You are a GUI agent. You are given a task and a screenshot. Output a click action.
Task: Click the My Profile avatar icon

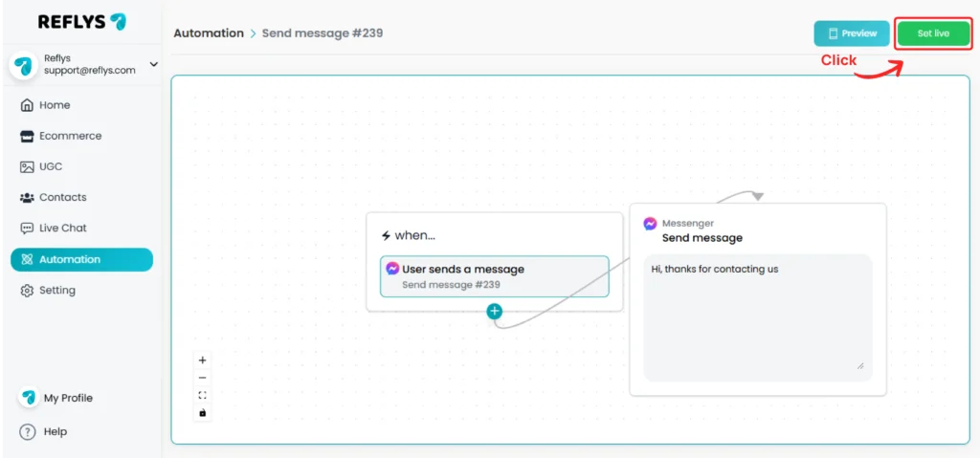pyautogui.click(x=28, y=398)
